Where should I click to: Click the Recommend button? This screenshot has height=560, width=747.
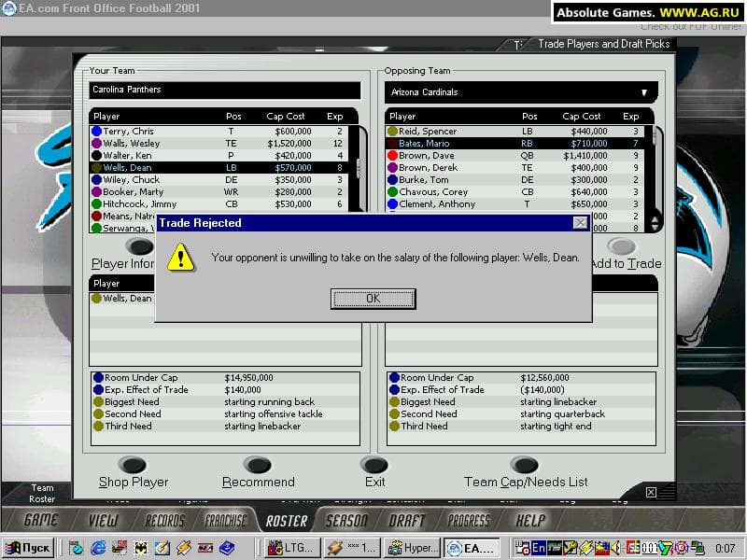coord(258,465)
